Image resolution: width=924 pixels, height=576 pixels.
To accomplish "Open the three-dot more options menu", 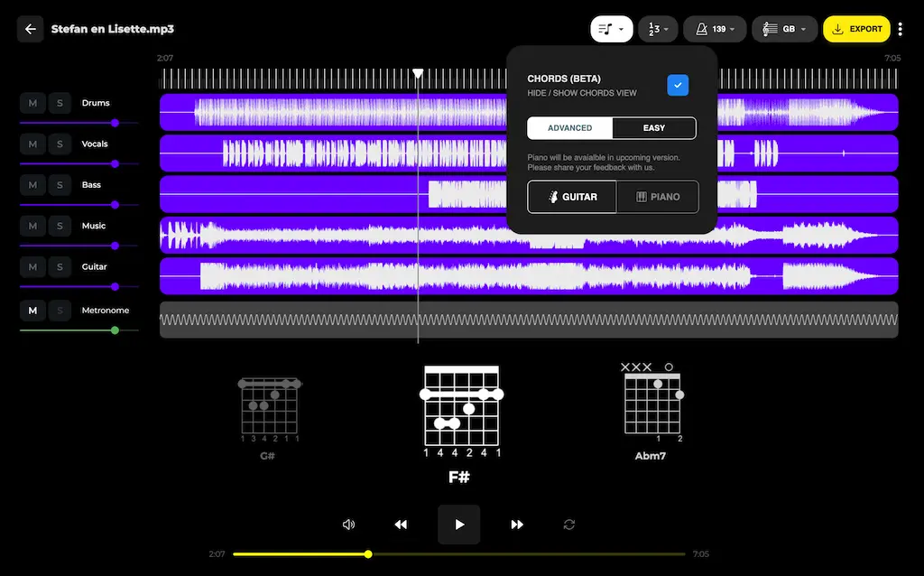I will (x=900, y=29).
